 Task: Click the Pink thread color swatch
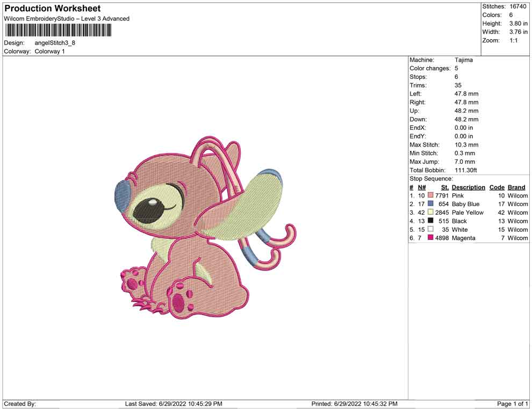coord(430,195)
